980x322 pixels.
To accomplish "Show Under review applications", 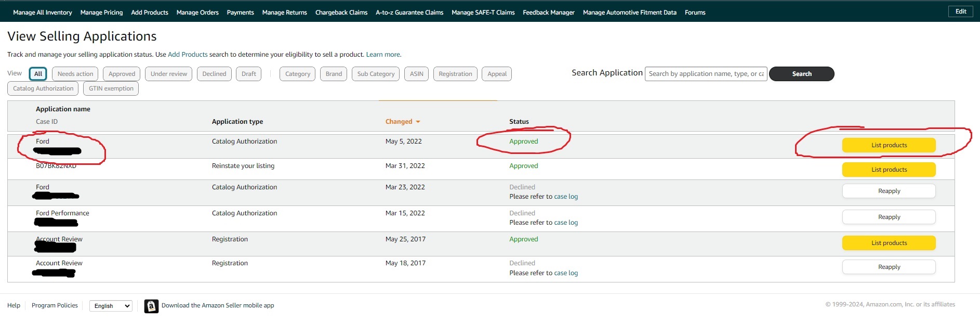I will coord(169,74).
